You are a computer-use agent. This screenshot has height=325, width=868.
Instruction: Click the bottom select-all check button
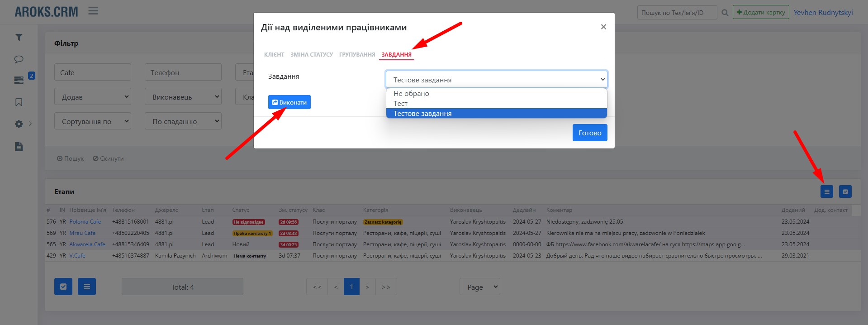[x=63, y=287]
